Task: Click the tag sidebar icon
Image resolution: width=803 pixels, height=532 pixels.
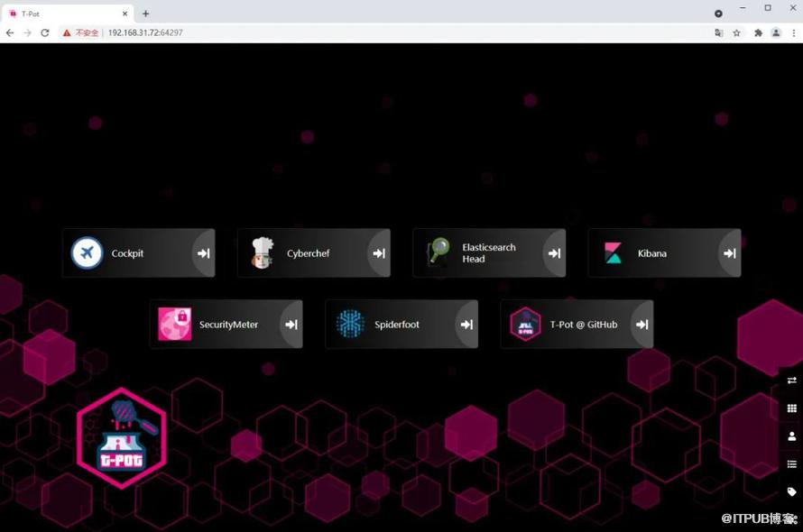Action: tap(792, 492)
